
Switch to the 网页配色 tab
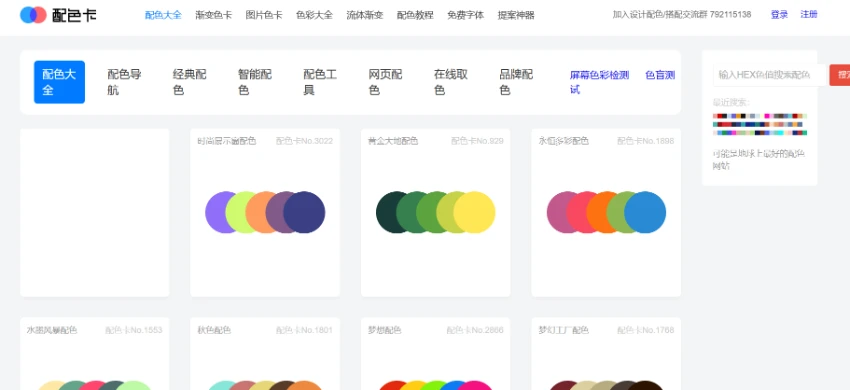pyautogui.click(x=385, y=82)
